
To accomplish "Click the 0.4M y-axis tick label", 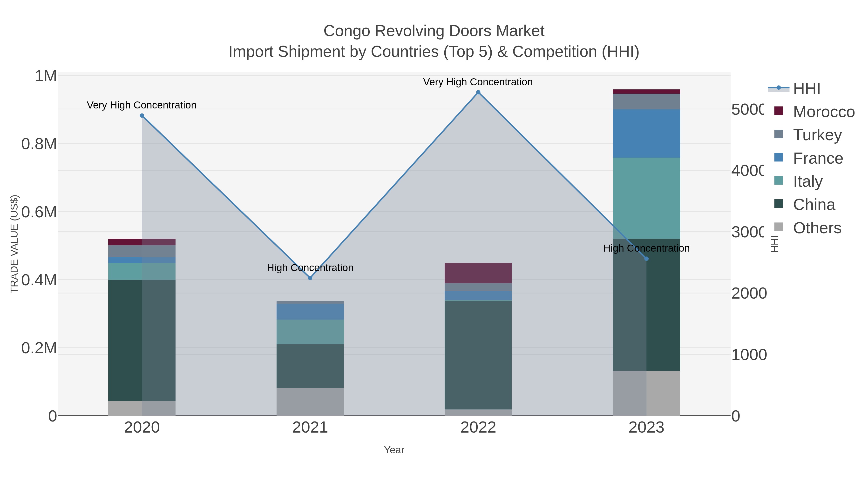I will (39, 280).
